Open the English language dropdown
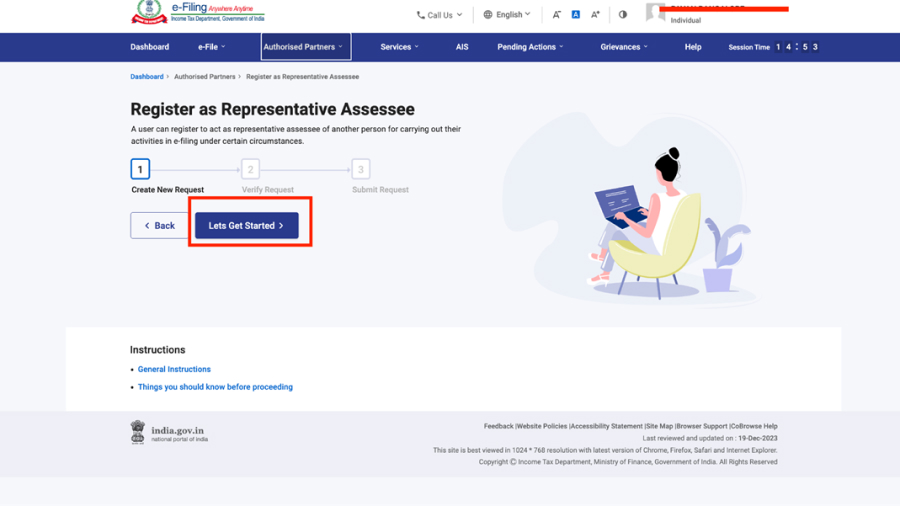Screen dimensions: 900x506 pyautogui.click(x=507, y=14)
